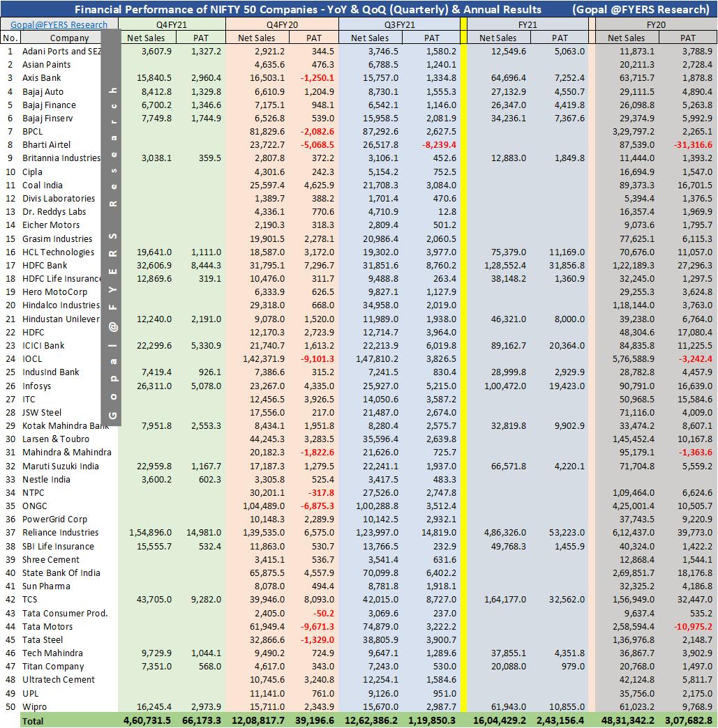Click Wipro's FY21 PAT value

(567, 706)
